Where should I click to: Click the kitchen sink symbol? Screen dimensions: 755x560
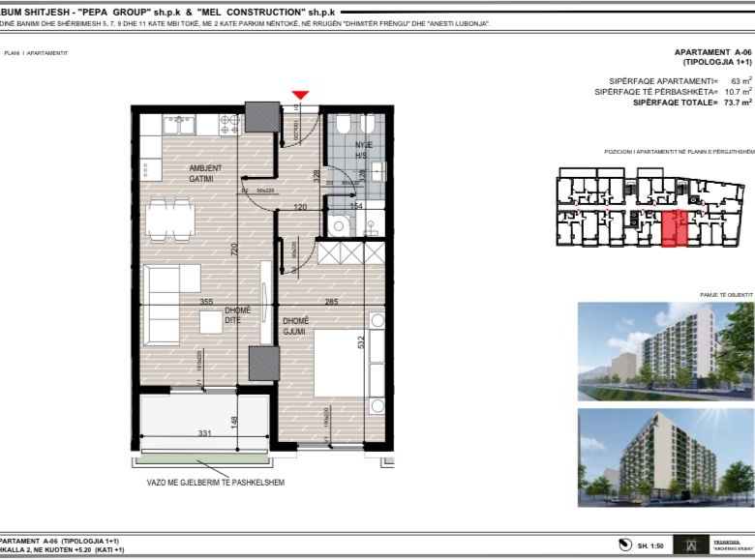click(x=178, y=125)
